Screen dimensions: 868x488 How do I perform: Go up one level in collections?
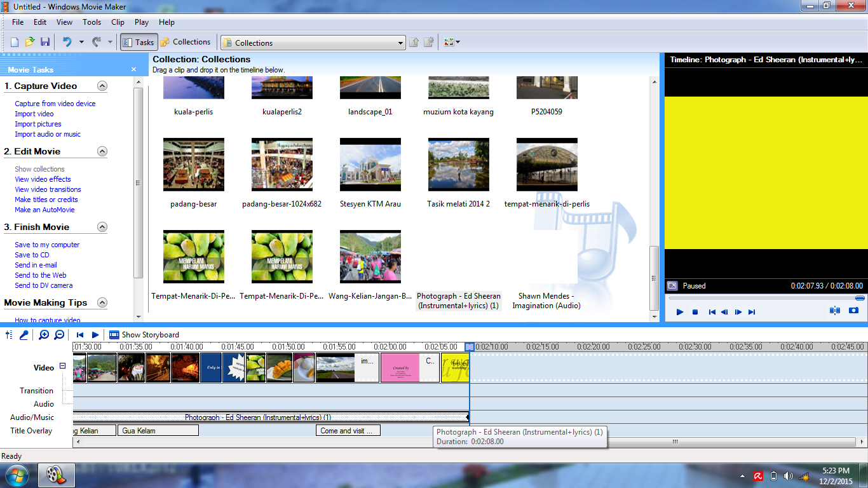[x=414, y=43]
